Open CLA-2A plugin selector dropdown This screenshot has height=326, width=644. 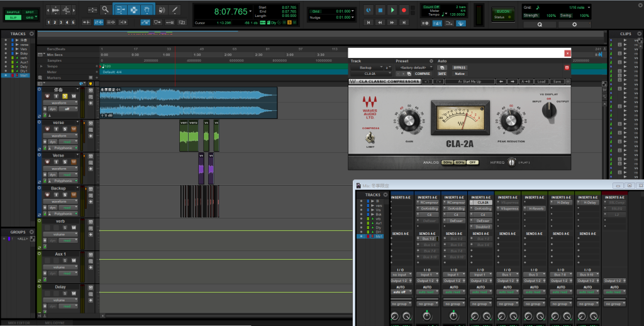[x=370, y=74]
